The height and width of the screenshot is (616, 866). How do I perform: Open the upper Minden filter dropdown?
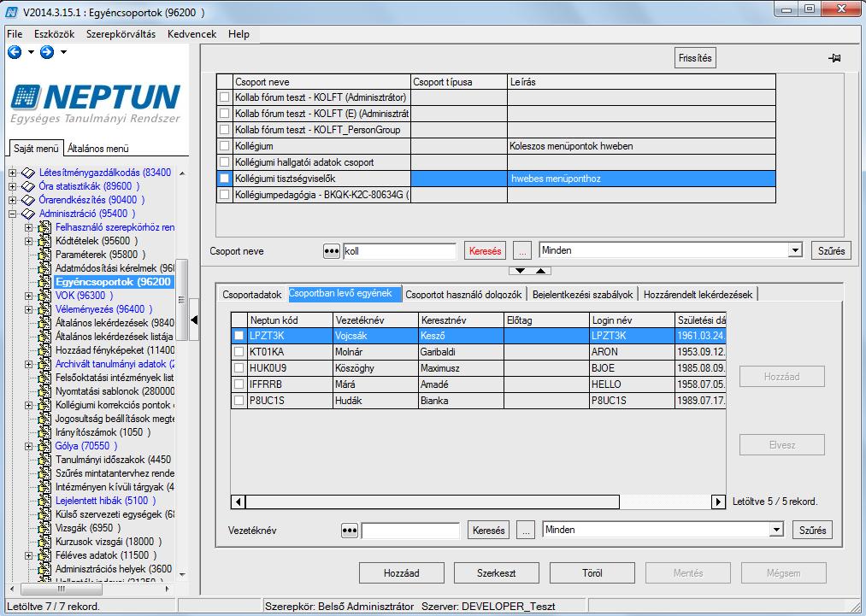(795, 250)
